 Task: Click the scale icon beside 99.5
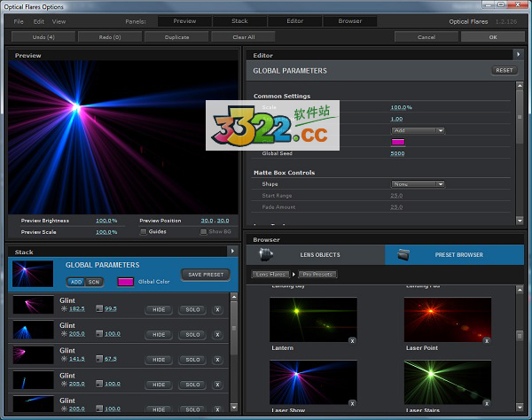(99, 308)
